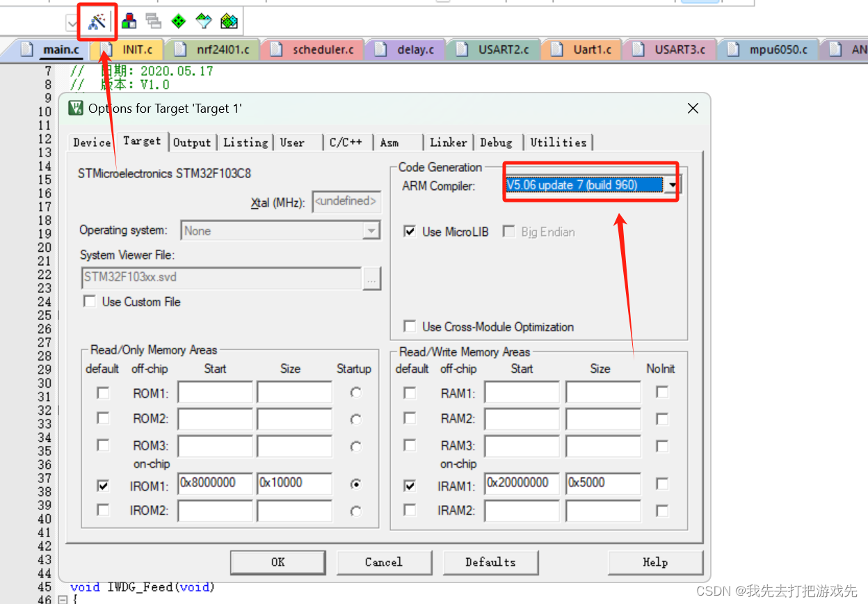This screenshot has width=868, height=604.
Task: Check the IRAM2 default checkbox
Action: coord(410,510)
